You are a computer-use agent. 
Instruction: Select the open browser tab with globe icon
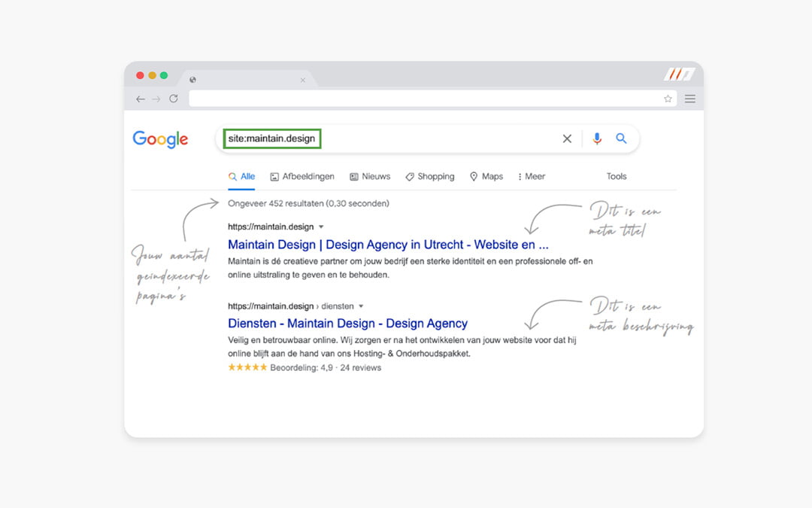point(247,79)
